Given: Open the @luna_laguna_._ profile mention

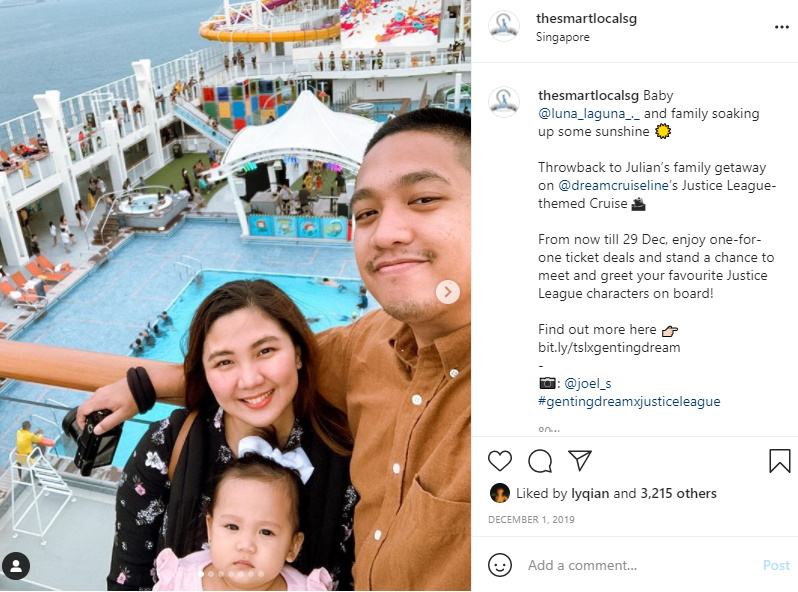Looking at the screenshot, I should [589, 114].
